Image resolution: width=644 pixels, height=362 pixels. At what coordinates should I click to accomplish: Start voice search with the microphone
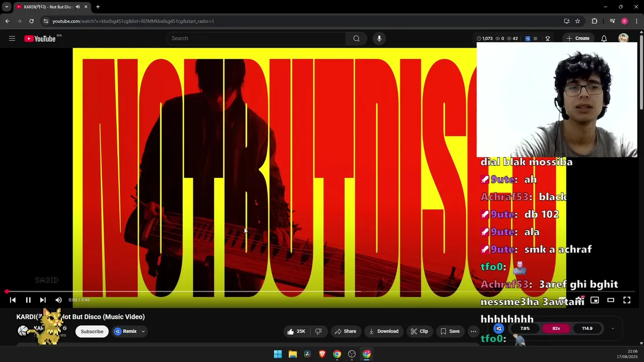tap(379, 39)
